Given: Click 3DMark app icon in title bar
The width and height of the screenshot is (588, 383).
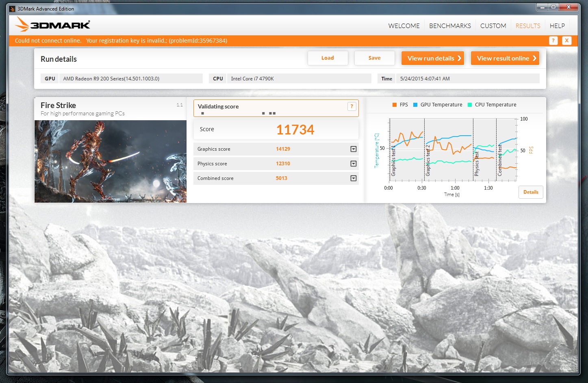Looking at the screenshot, I should pos(12,9).
